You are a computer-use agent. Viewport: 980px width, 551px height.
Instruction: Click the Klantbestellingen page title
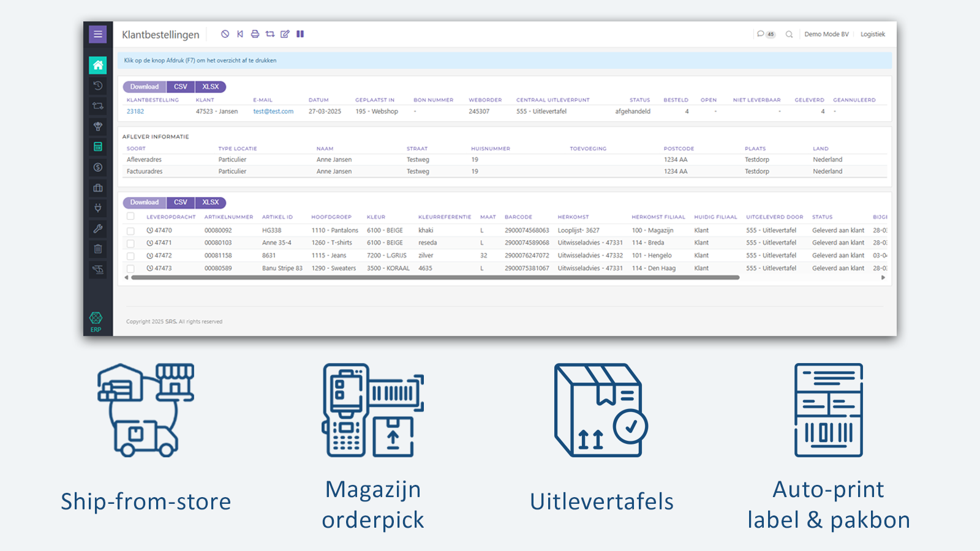(160, 35)
